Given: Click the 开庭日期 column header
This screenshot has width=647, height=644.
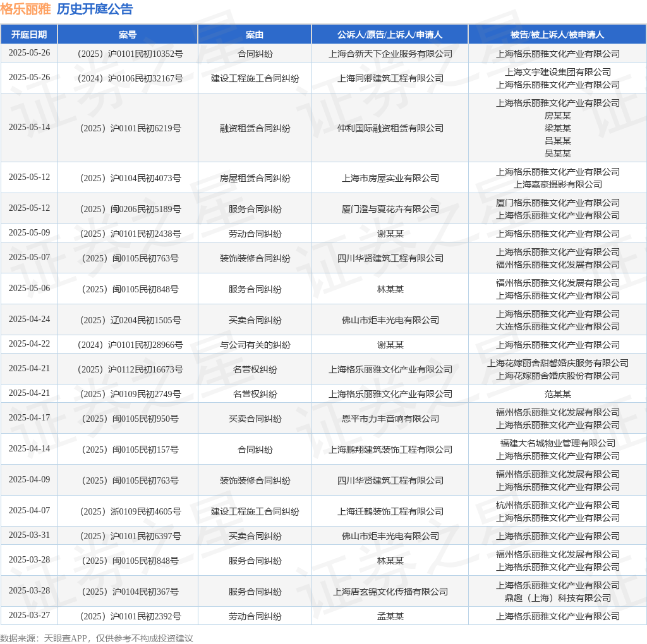Looking at the screenshot, I should 29,35.
